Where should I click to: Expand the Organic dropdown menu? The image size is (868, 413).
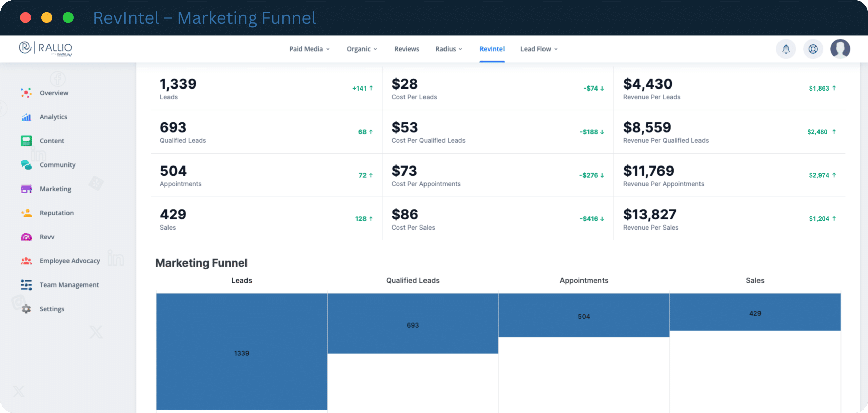point(362,49)
